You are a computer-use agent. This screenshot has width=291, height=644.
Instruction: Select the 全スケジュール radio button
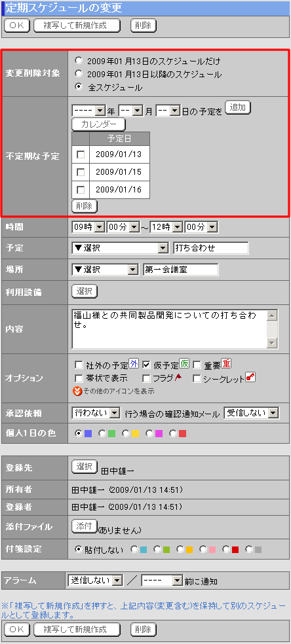click(x=79, y=88)
